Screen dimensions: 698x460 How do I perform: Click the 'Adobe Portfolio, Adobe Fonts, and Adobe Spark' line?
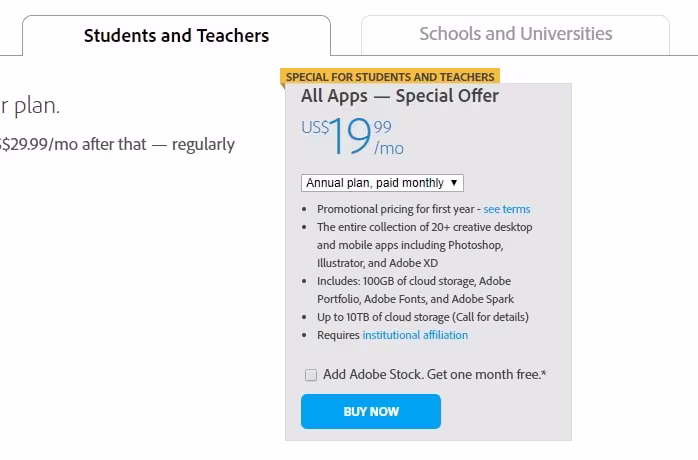415,299
